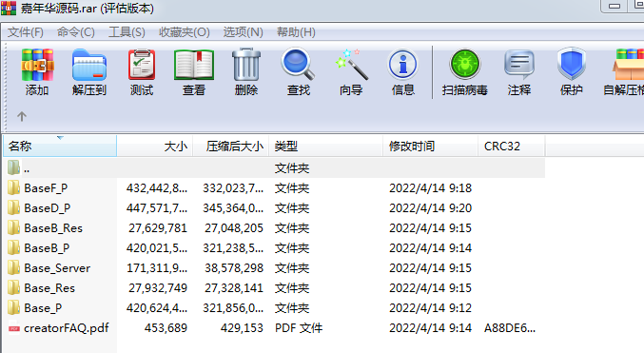Screen dimensions: 644x353
Task: Click the Extract To (解压到) toolbar icon
Action: click(x=89, y=65)
